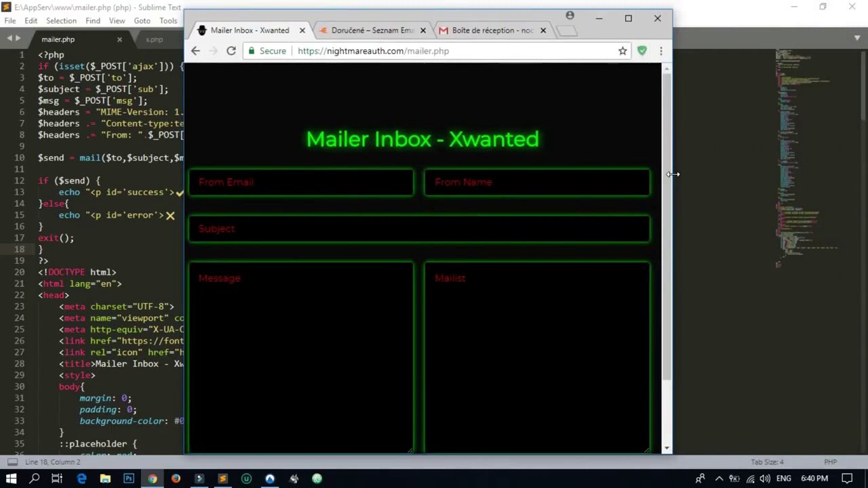868x488 pixels.
Task: Open the Goto menu in Sublime Text
Action: tap(142, 21)
